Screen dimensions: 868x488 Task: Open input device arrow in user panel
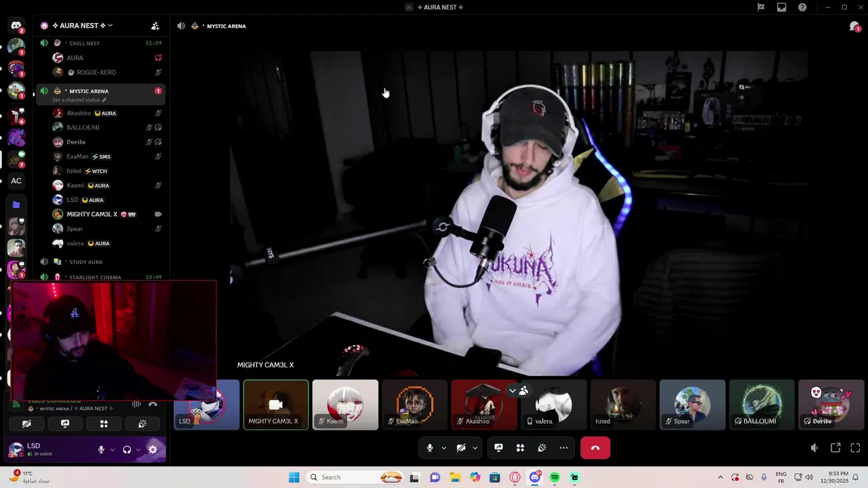pos(112,449)
